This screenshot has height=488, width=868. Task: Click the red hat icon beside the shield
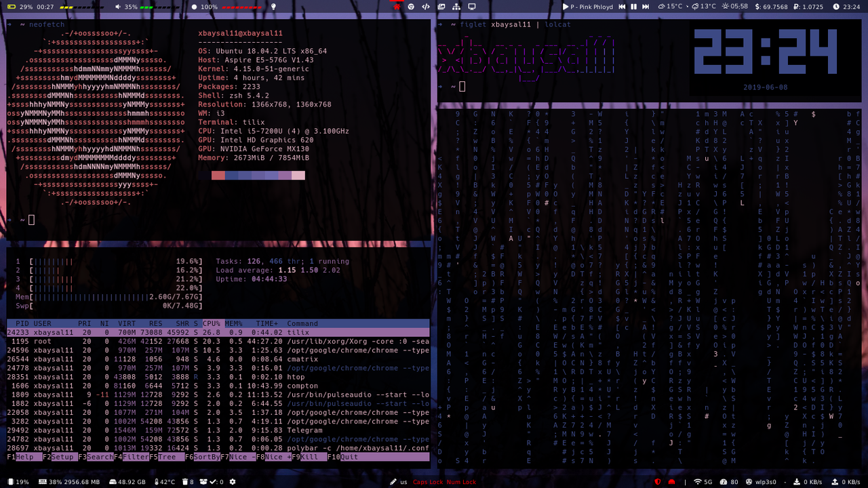(x=671, y=482)
